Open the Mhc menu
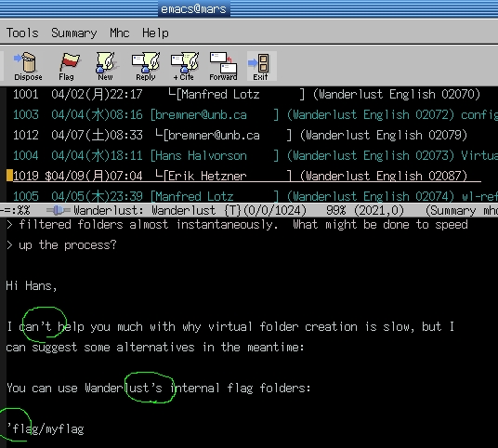 tap(120, 33)
